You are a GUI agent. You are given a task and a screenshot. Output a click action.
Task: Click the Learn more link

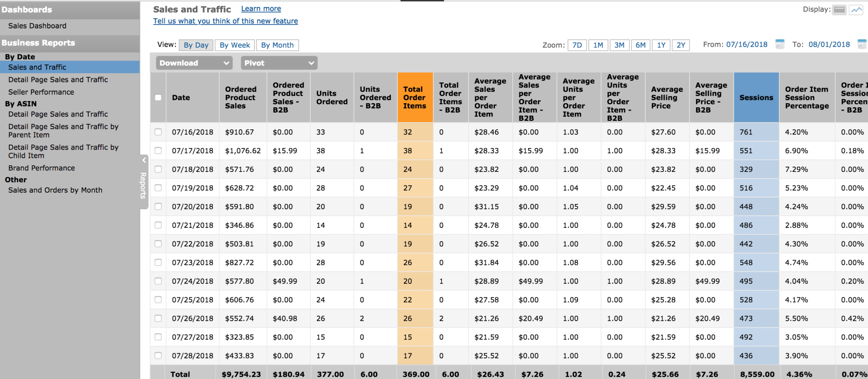[261, 8]
